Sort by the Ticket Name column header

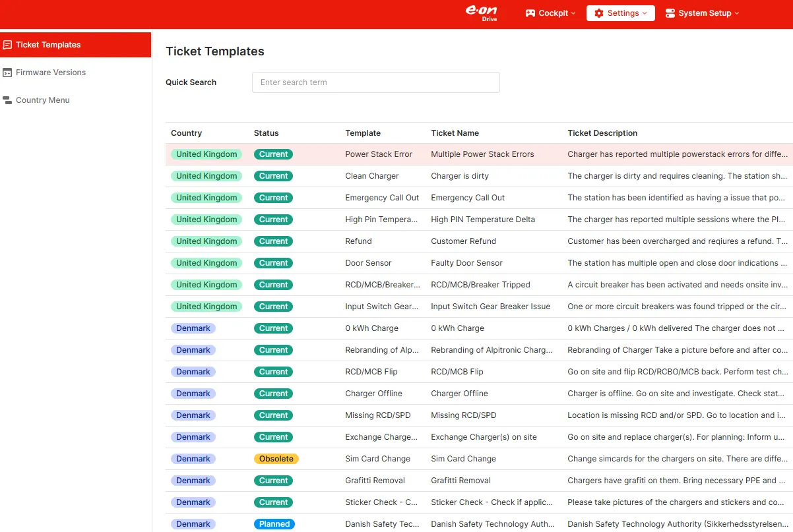coord(455,133)
